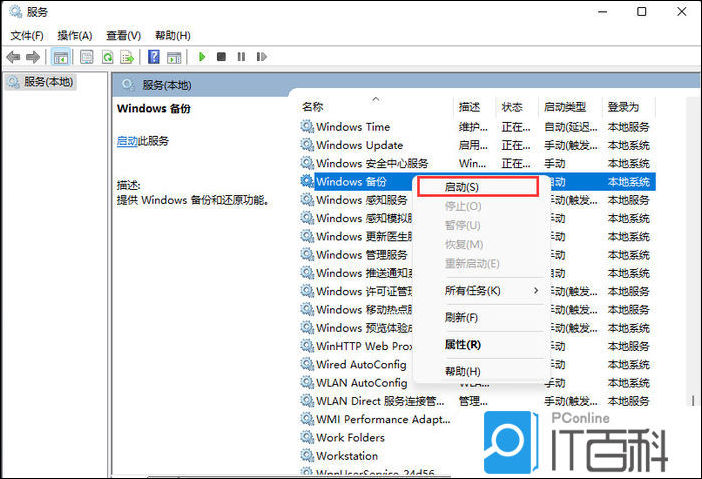
Task: Choose 刷新(F) in the context menu
Action: point(482,318)
